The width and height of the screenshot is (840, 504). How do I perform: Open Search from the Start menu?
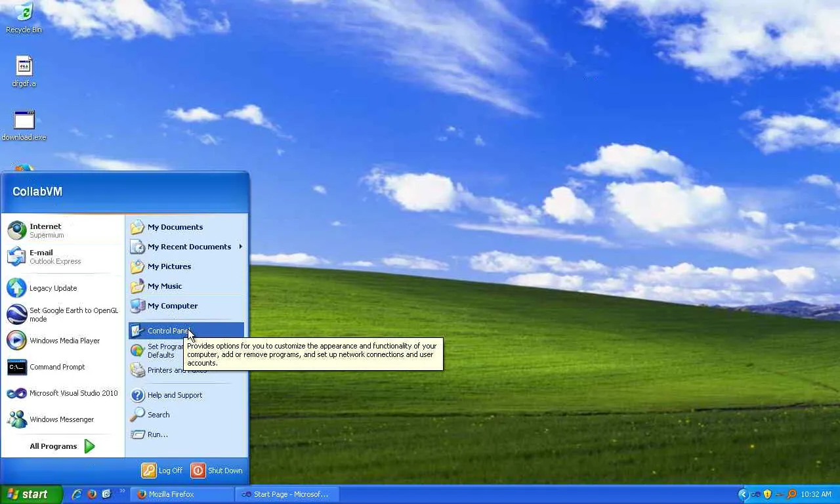(186, 415)
